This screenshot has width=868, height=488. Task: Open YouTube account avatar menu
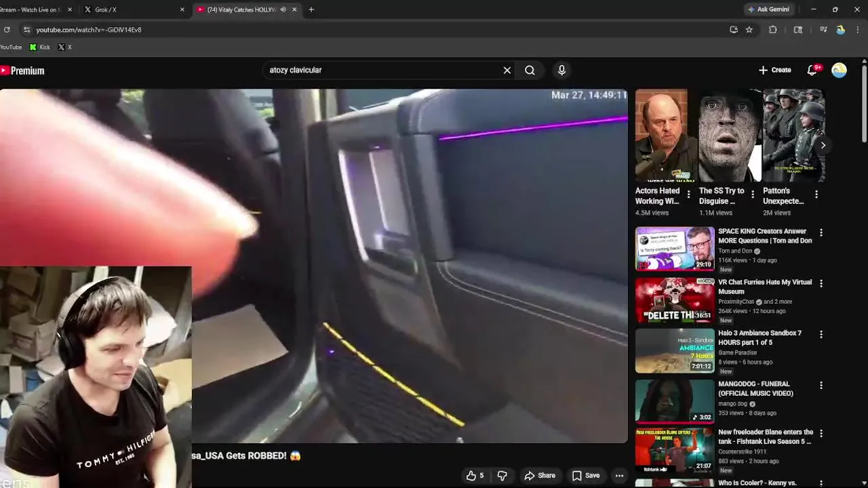839,70
